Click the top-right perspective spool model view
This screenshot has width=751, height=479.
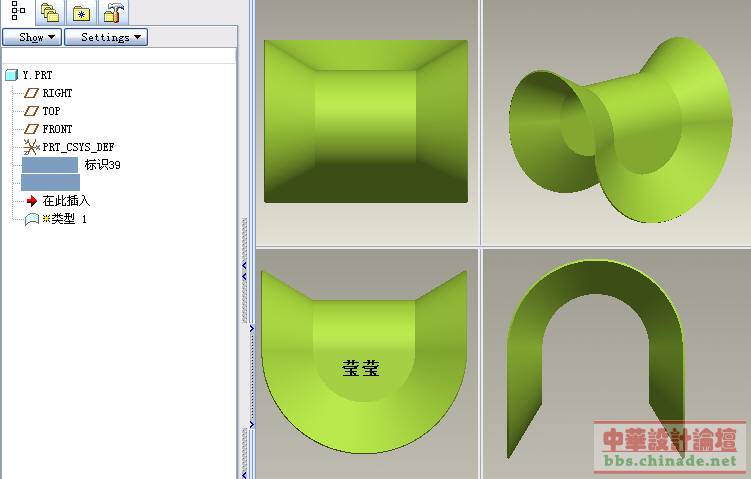point(620,129)
